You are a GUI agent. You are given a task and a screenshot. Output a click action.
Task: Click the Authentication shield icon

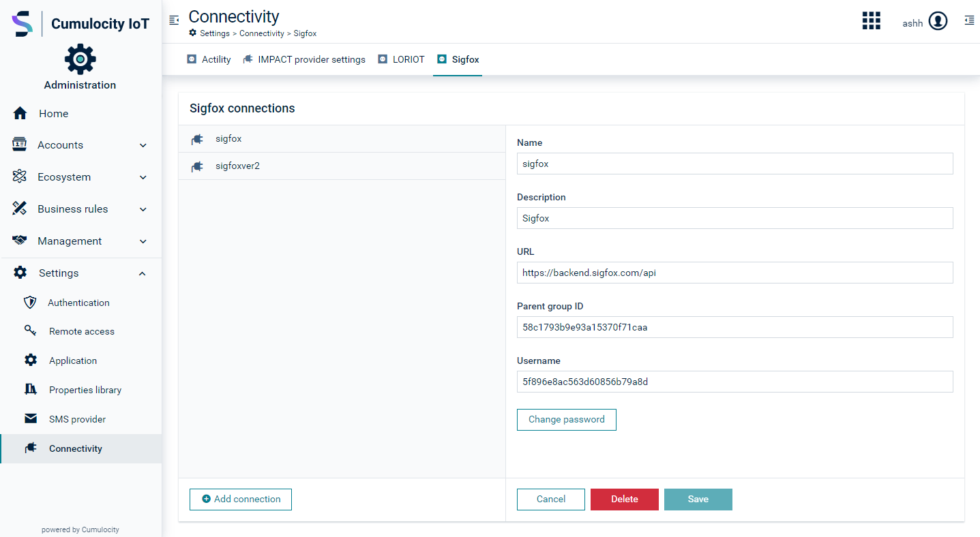[30, 303]
